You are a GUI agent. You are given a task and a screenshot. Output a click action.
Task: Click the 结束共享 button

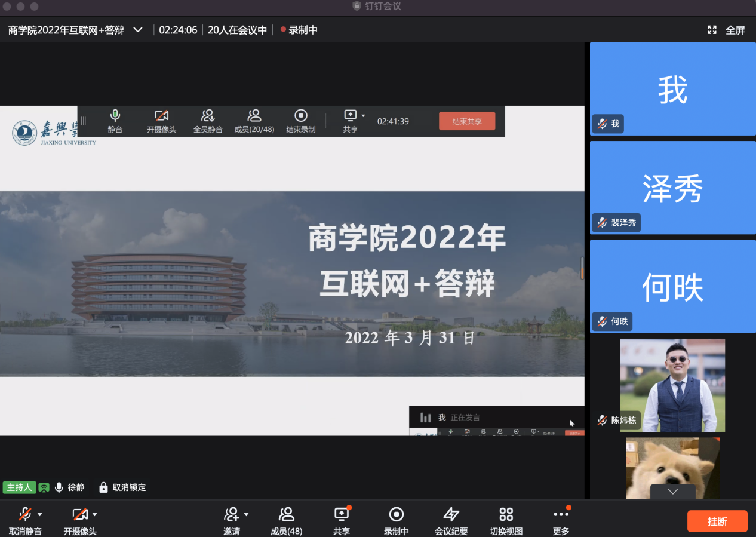[x=466, y=121]
